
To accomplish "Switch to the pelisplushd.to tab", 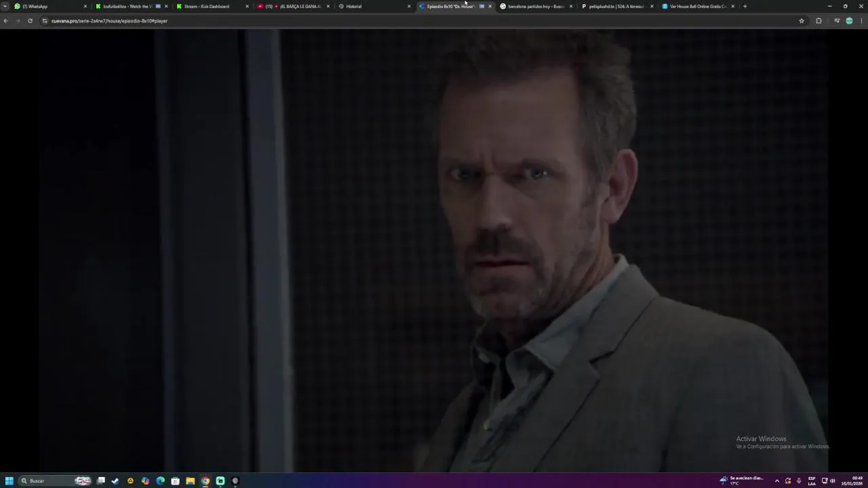I will pyautogui.click(x=616, y=6).
